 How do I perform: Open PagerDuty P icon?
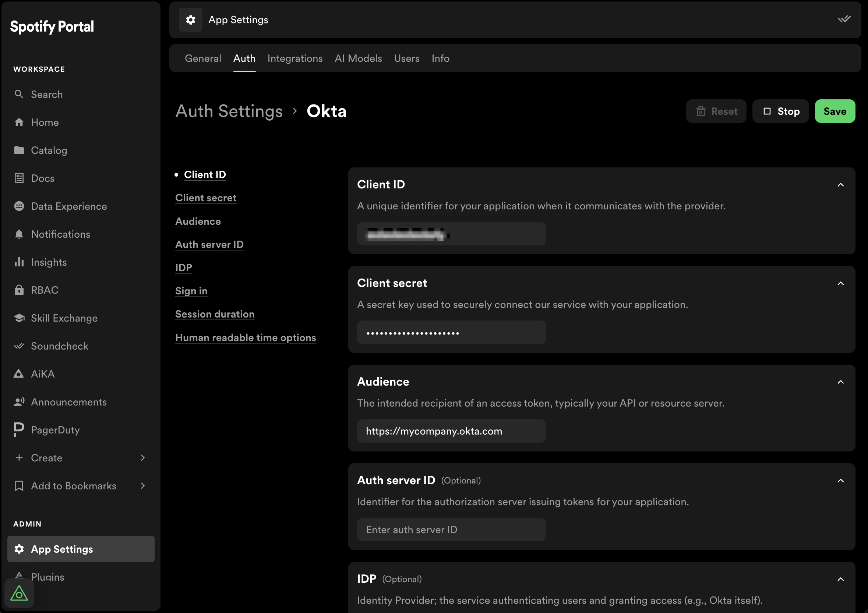pyautogui.click(x=19, y=430)
